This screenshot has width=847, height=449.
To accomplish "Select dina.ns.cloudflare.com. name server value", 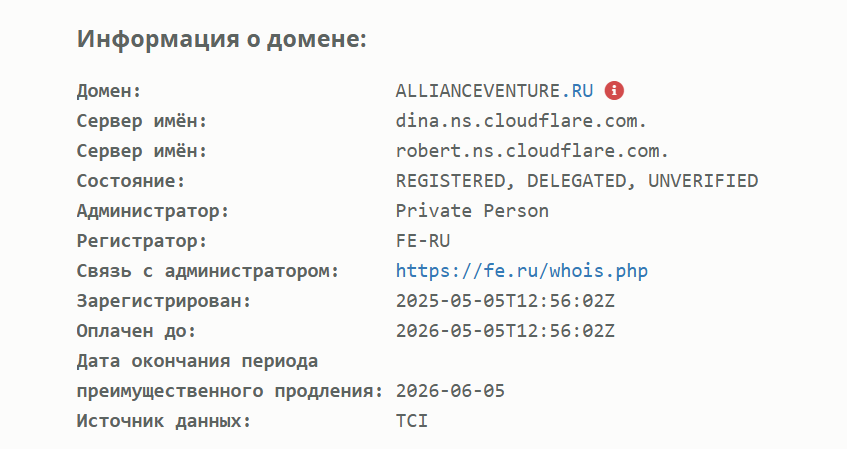I will [x=521, y=121].
